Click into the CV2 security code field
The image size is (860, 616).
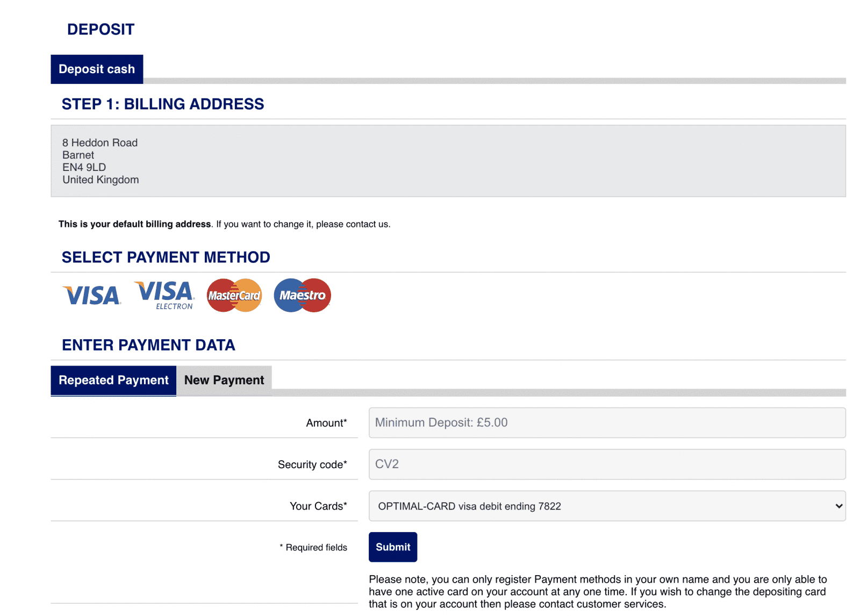coord(607,464)
